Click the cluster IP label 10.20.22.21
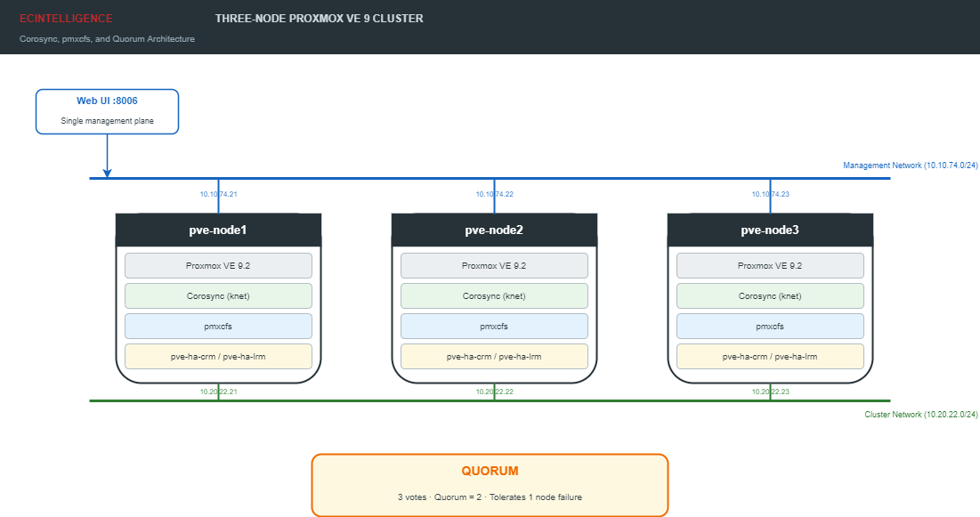 coord(218,392)
